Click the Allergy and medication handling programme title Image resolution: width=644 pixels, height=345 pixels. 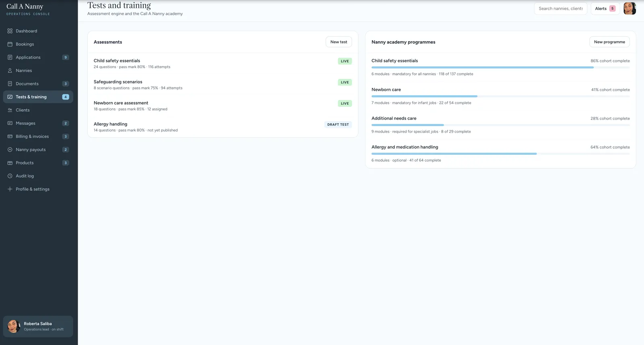coord(405,147)
